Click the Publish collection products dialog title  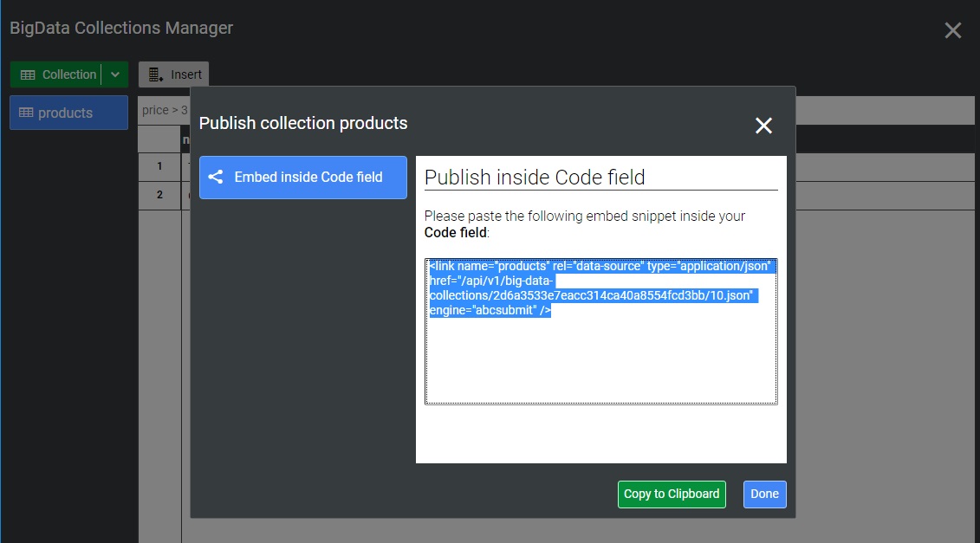point(303,123)
